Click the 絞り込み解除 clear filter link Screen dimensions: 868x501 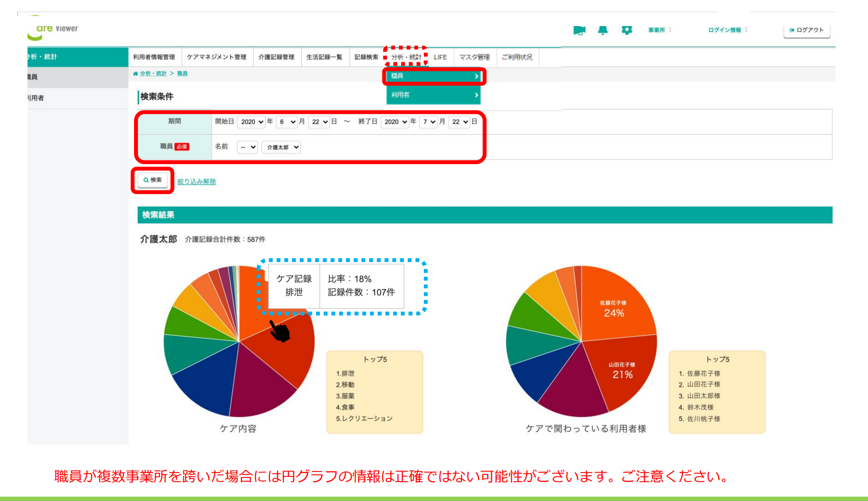[x=196, y=181]
